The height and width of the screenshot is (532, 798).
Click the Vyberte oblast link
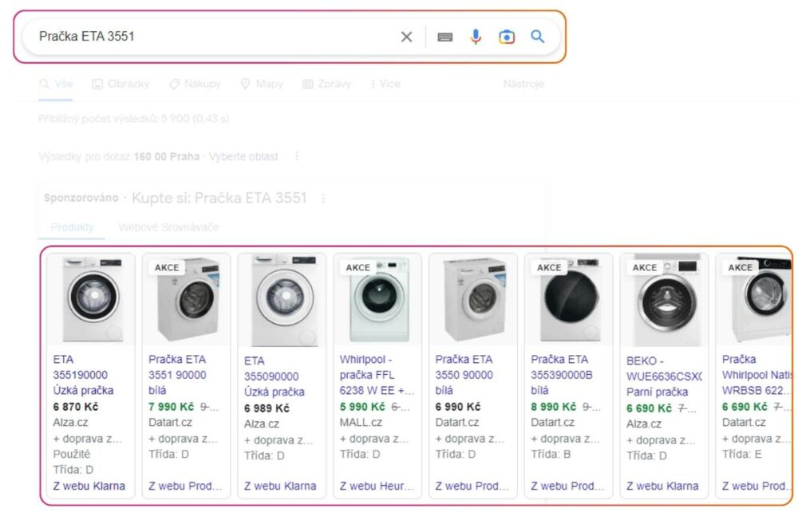tap(243, 156)
